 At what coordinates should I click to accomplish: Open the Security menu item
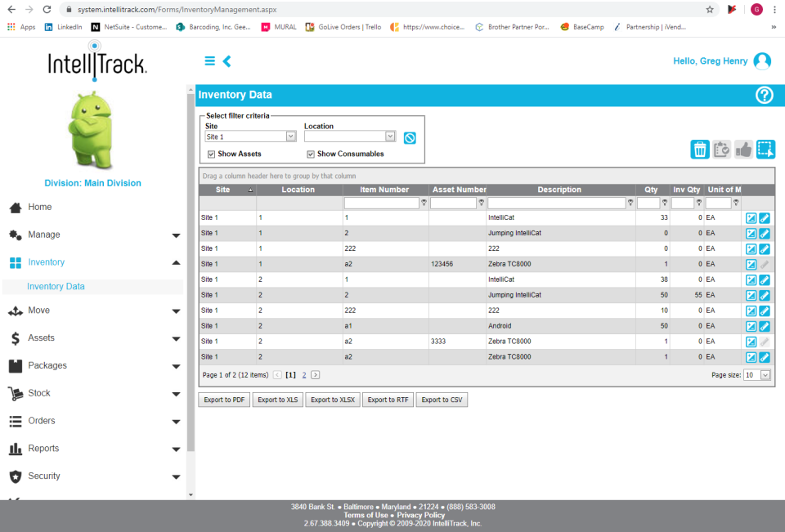(44, 476)
